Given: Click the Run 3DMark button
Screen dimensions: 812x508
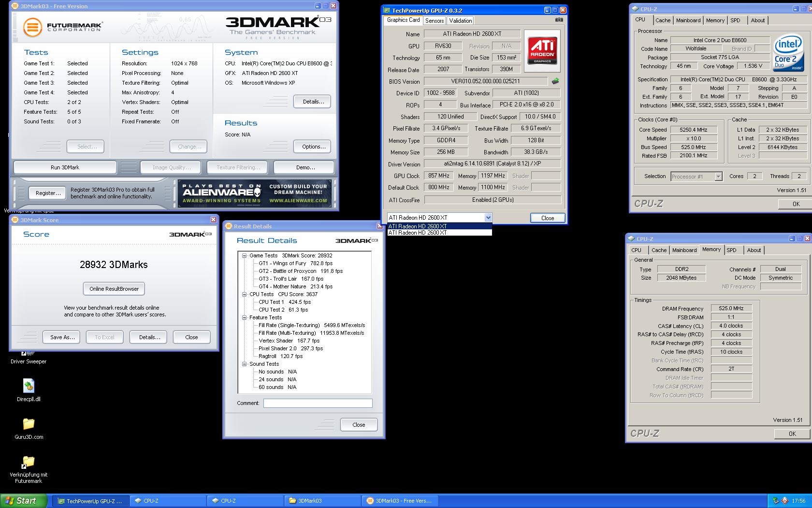Looking at the screenshot, I should (65, 167).
